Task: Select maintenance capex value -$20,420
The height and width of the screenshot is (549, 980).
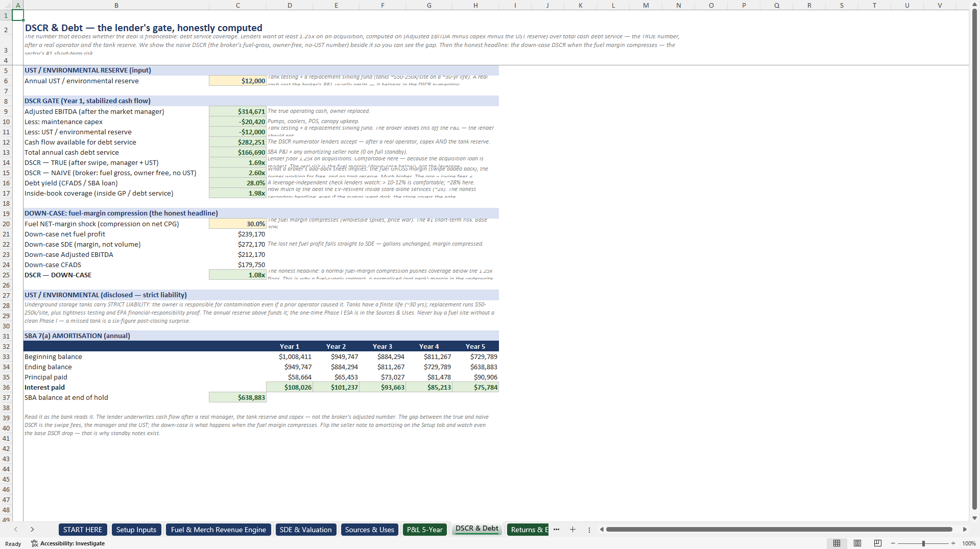Action: pos(237,122)
